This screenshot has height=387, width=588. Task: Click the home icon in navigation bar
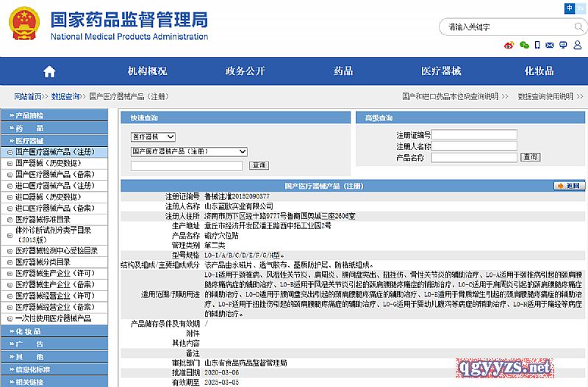click(49, 71)
